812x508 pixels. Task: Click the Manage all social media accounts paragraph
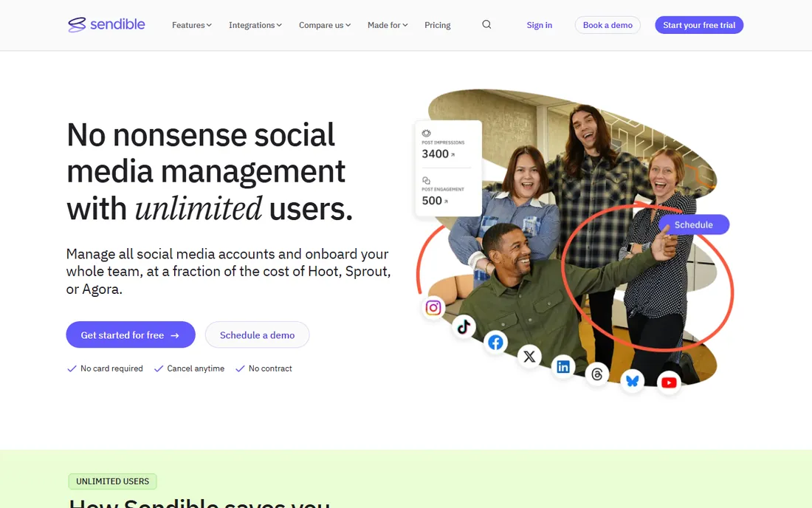[x=228, y=271]
